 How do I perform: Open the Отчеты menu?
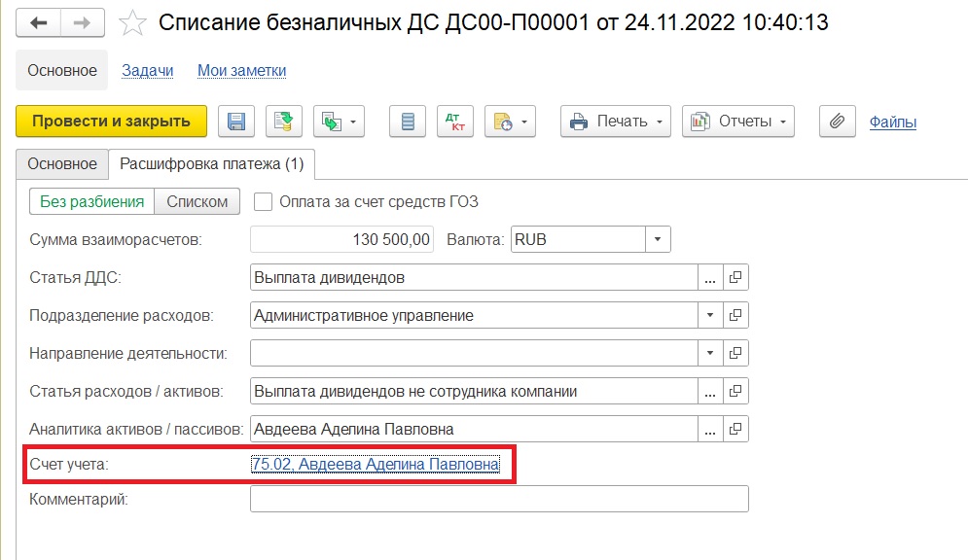point(737,121)
